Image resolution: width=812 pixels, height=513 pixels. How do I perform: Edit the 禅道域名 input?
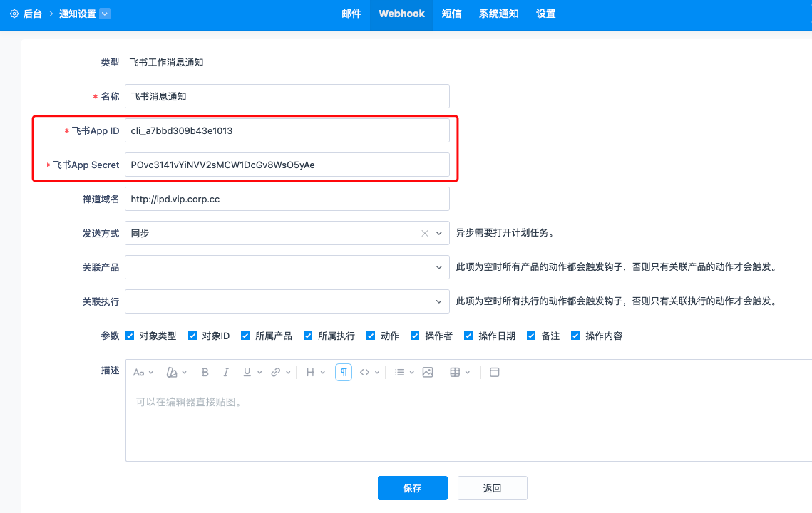coord(287,199)
